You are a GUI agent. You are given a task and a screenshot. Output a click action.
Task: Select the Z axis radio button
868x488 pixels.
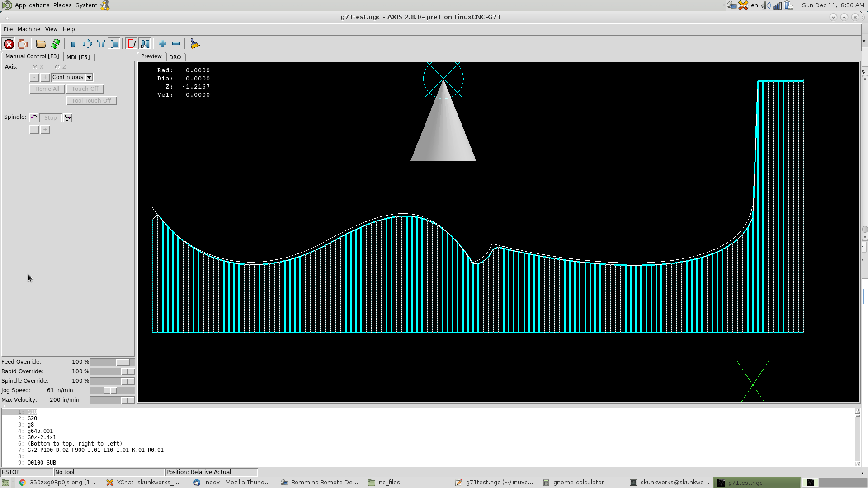tap(60, 67)
